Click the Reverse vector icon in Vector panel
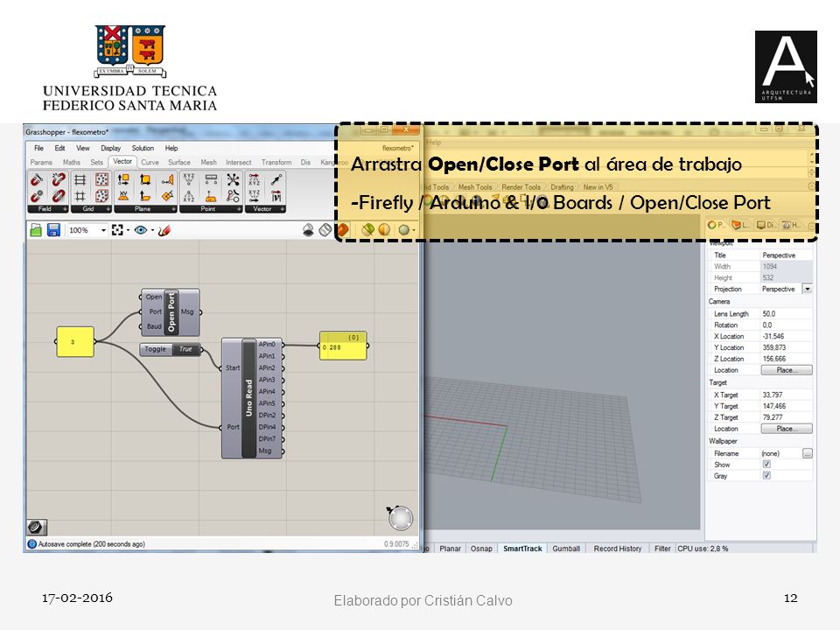This screenshot has width=840, height=630. coord(276,196)
